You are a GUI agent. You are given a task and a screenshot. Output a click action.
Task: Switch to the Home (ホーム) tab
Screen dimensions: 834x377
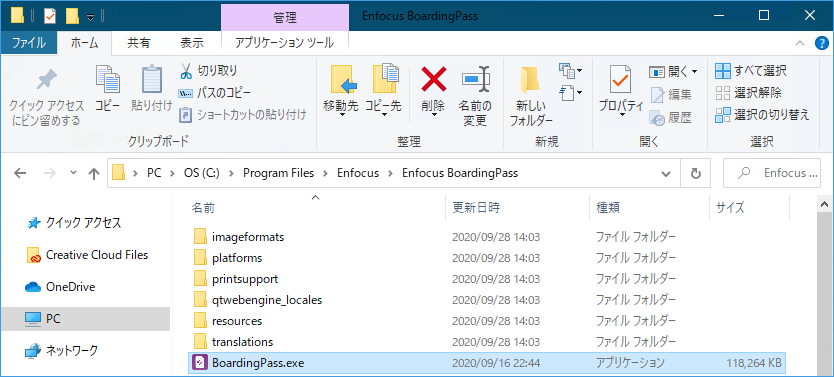[x=85, y=43]
